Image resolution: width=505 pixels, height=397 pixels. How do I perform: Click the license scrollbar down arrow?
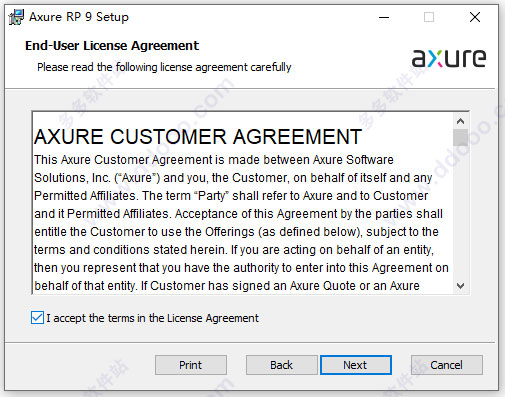[x=461, y=286]
